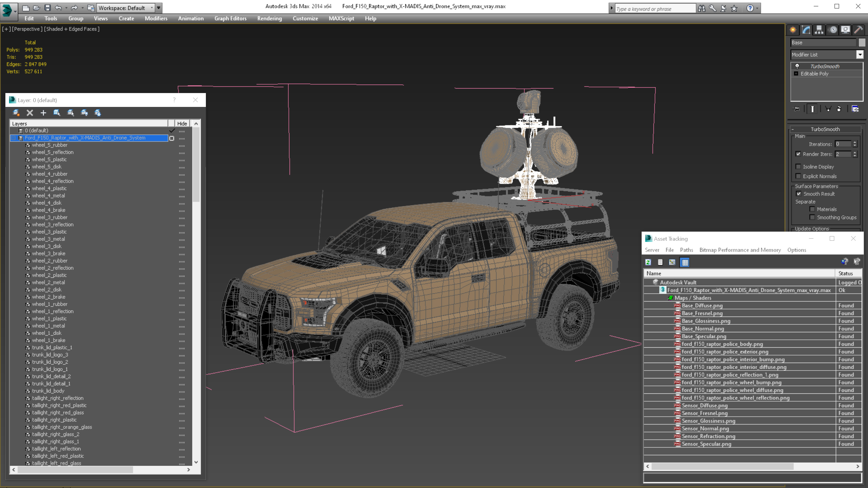Click the Layers column header
Viewport: 868px width, 488px height.
89,124
